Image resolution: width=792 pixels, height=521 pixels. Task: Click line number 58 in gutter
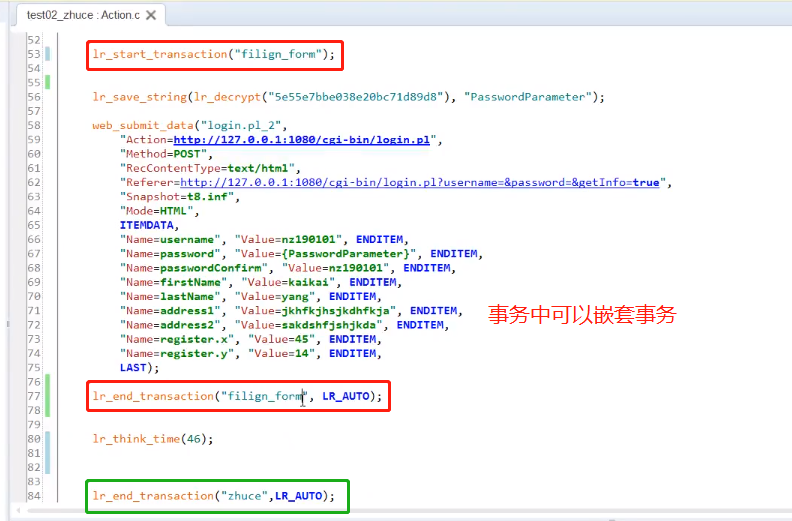(x=34, y=125)
